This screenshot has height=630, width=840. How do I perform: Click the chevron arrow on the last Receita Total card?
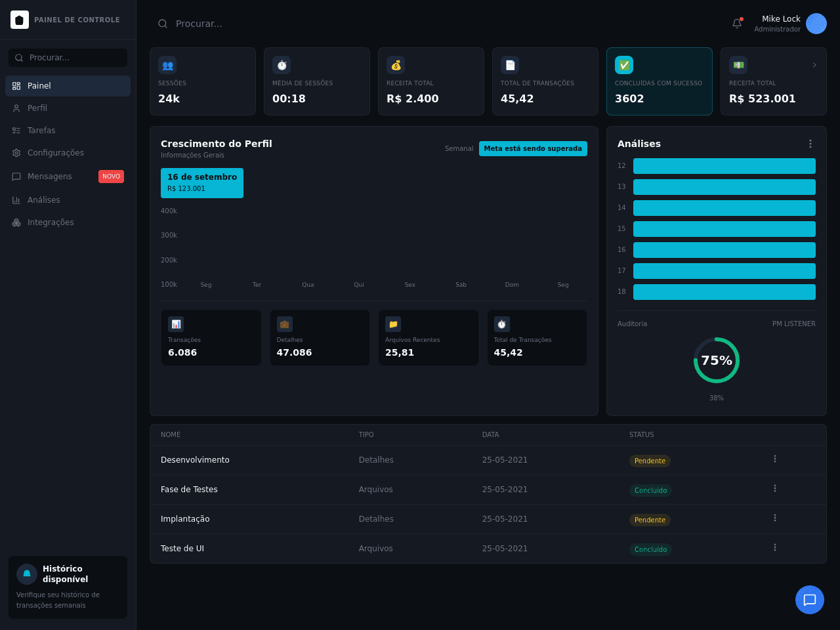(x=814, y=65)
